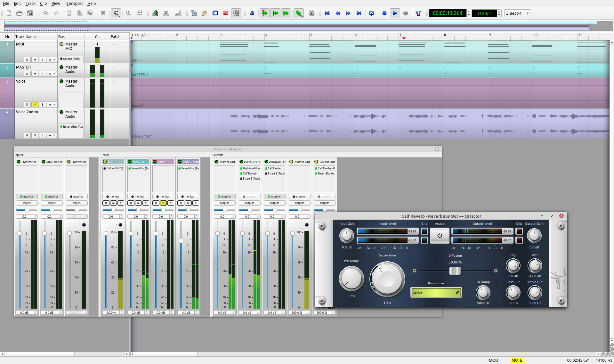This screenshot has height=364, width=614.
Task: Click the tempo 110 4/4 stepper arrows
Action: 499,13
